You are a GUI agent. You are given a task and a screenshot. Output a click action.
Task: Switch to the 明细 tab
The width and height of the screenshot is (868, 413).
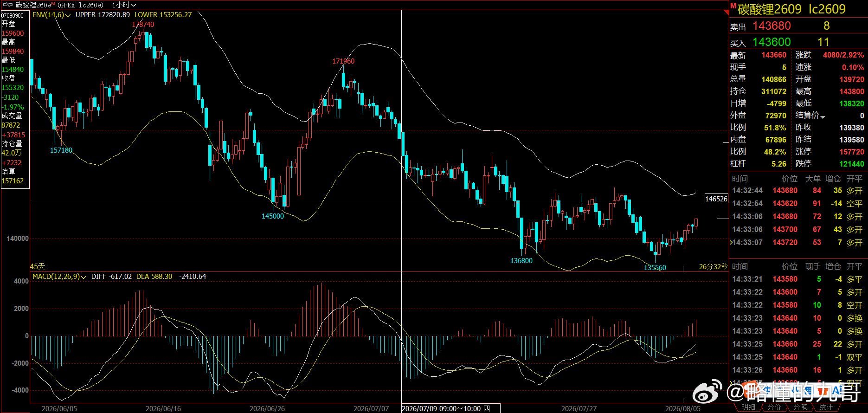[x=748, y=407]
